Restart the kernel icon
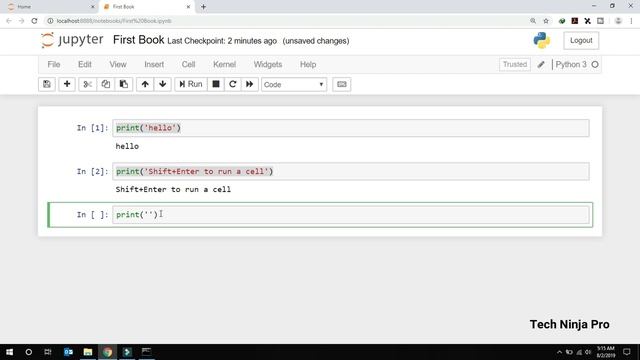 (x=233, y=84)
